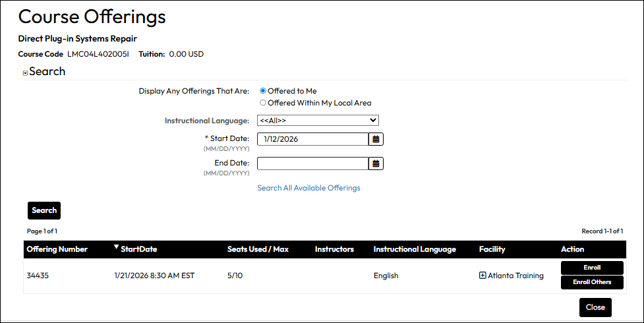Sort by Seats Used / Max column
The height and width of the screenshot is (323, 644).
click(258, 249)
